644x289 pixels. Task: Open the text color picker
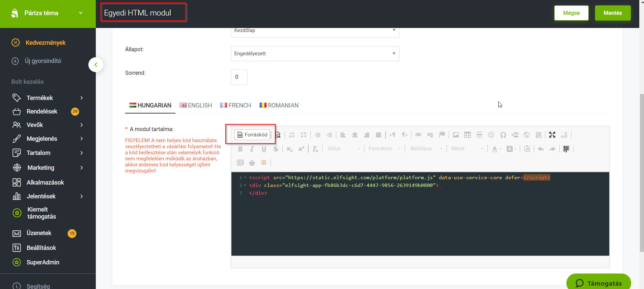496,149
